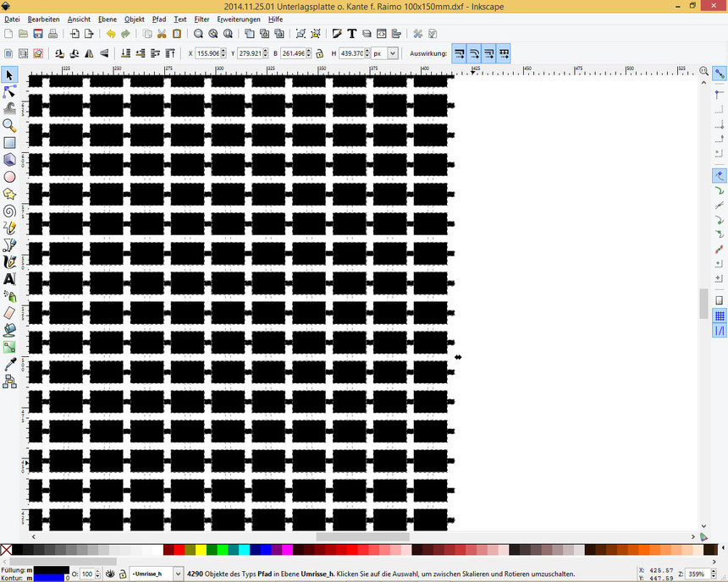Select the calligraphy tool

tap(9, 261)
